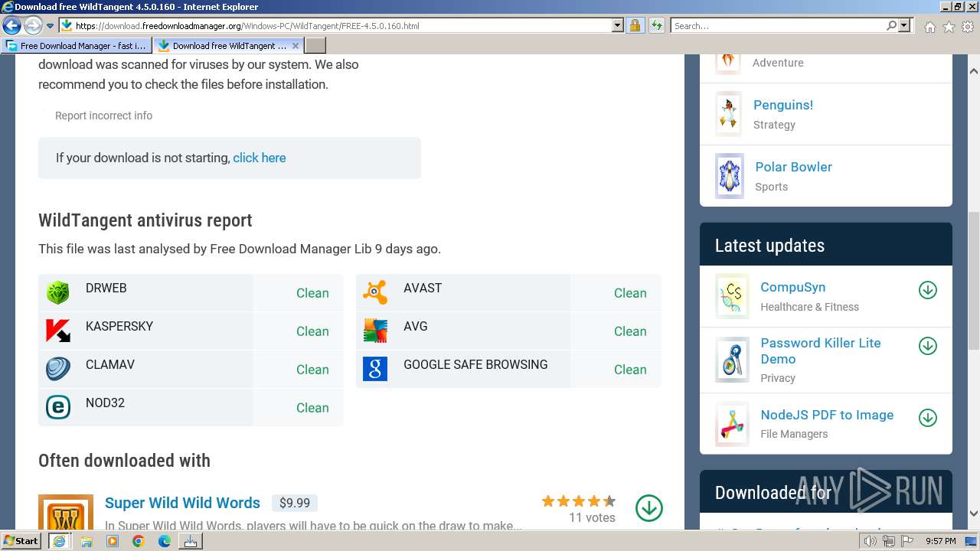Screen dimensions: 980x551
Task: Open Favorites star icon
Action: pyautogui.click(x=949, y=26)
